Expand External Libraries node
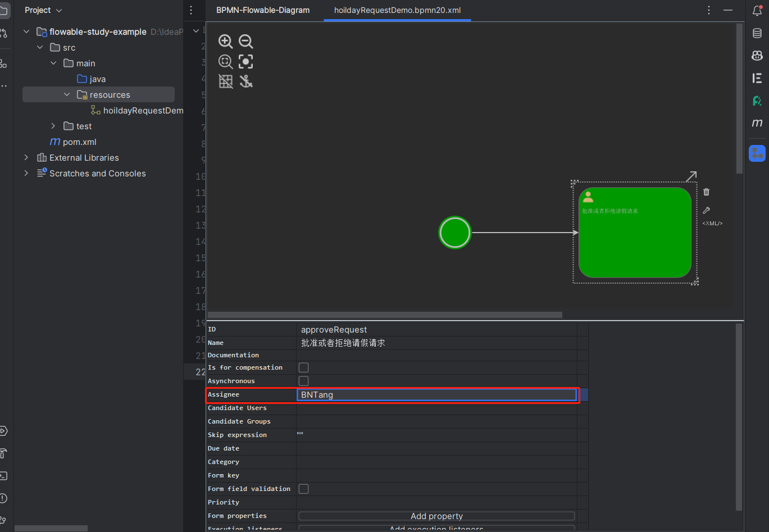 [26, 158]
